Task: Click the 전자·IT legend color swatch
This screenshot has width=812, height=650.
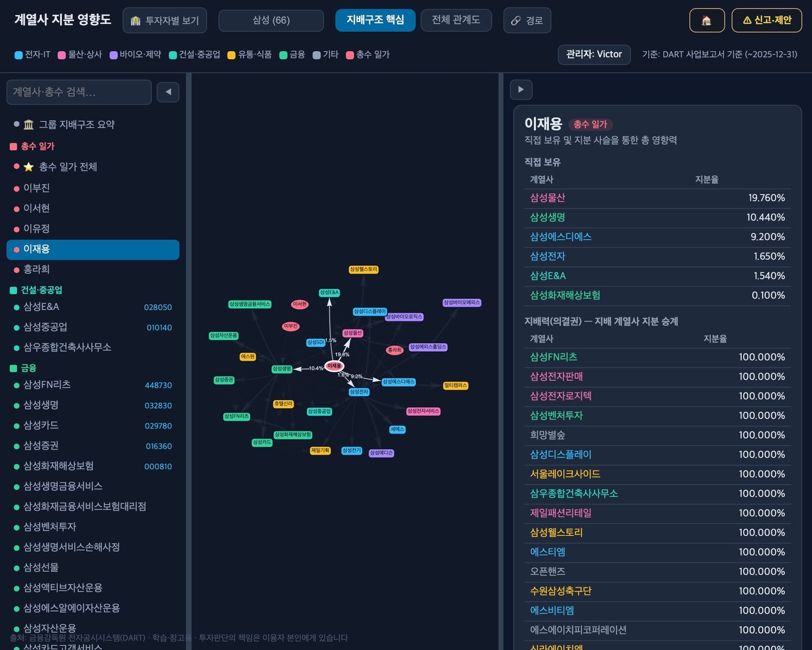Action: [19, 55]
